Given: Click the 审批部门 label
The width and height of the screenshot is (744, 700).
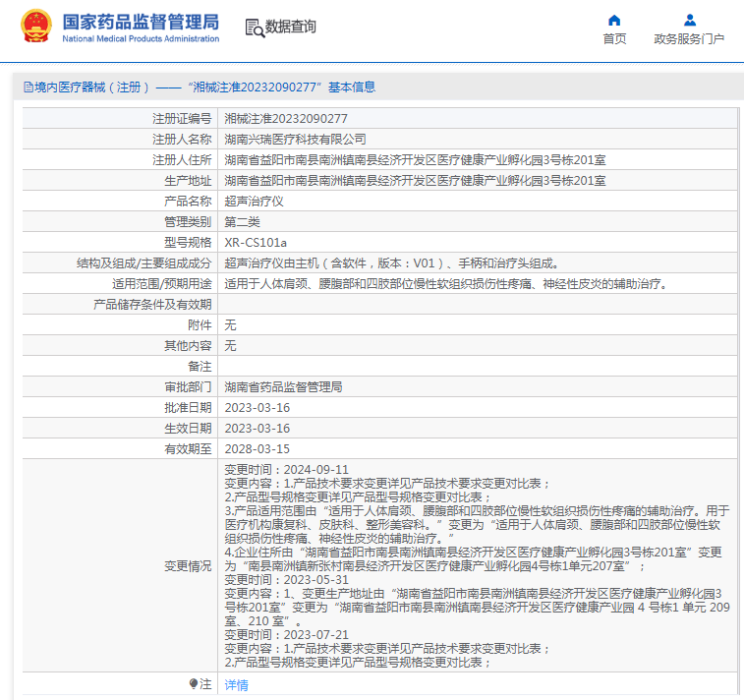Looking at the screenshot, I should pyautogui.click(x=188, y=386).
